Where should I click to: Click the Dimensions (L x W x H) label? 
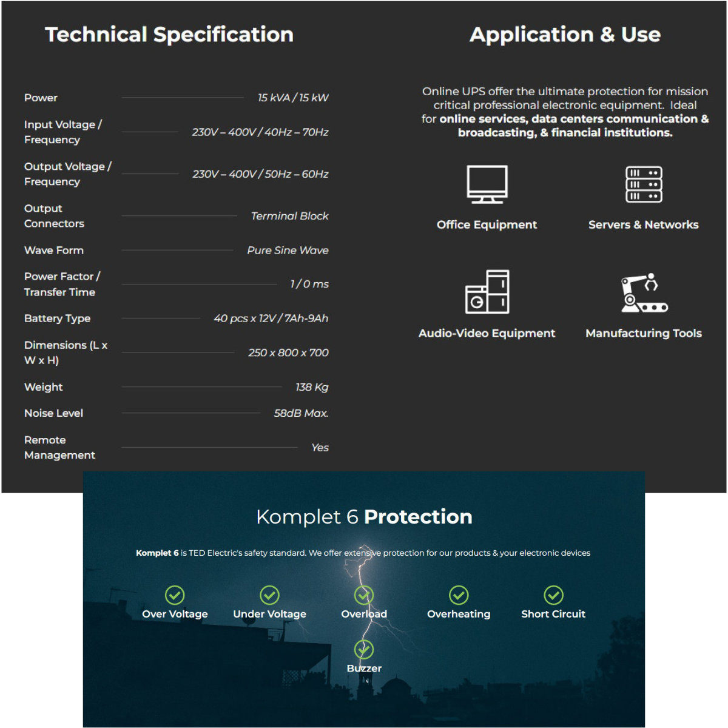(x=66, y=352)
